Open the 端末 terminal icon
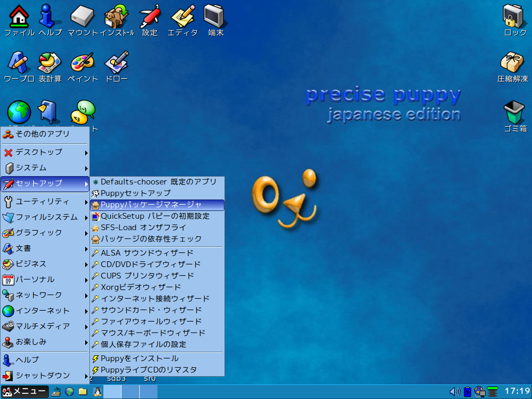Image resolution: width=532 pixels, height=399 pixels. coord(215,16)
